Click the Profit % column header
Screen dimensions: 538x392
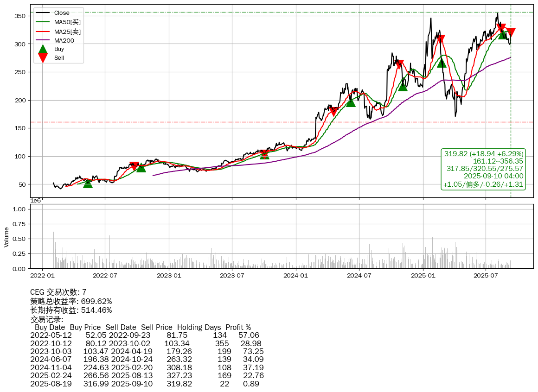(x=238, y=327)
